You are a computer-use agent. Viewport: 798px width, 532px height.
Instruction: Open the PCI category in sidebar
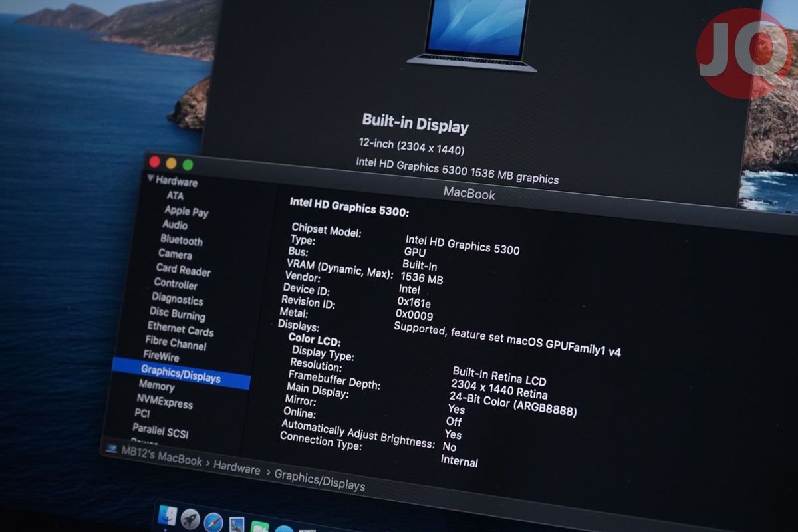pyautogui.click(x=142, y=413)
